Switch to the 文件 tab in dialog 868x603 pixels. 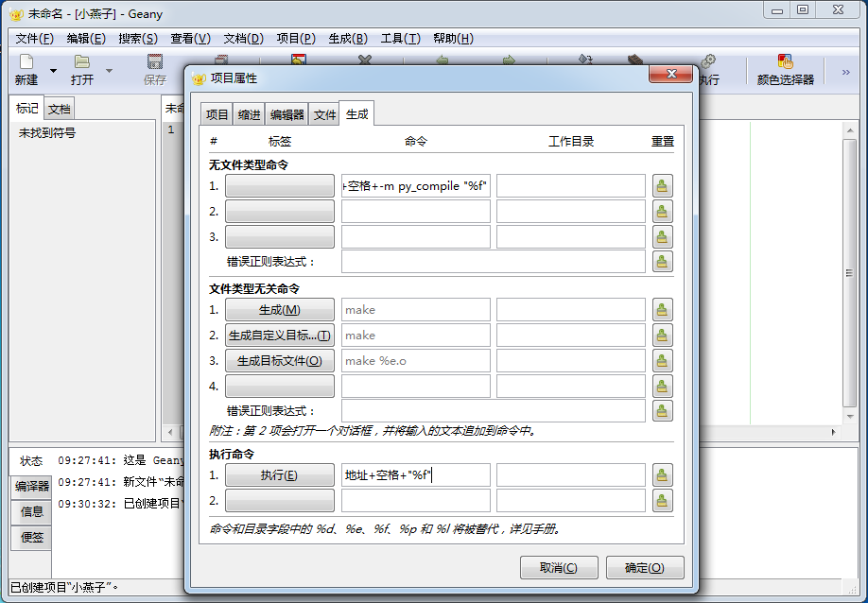tap(323, 114)
